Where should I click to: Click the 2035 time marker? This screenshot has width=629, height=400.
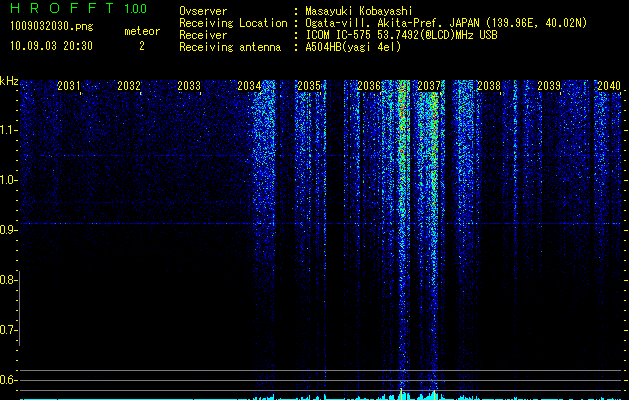[309, 86]
